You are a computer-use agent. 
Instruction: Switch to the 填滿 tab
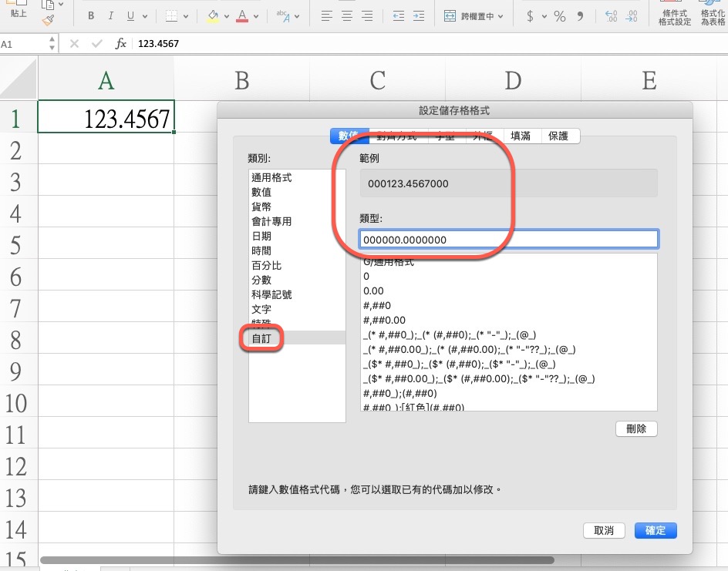point(521,136)
